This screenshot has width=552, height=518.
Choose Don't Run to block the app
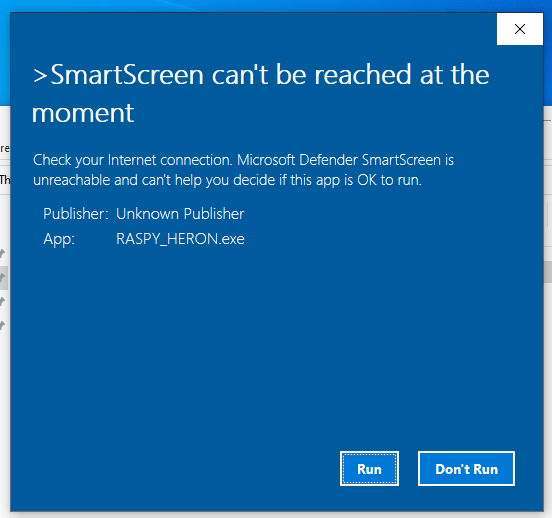466,468
